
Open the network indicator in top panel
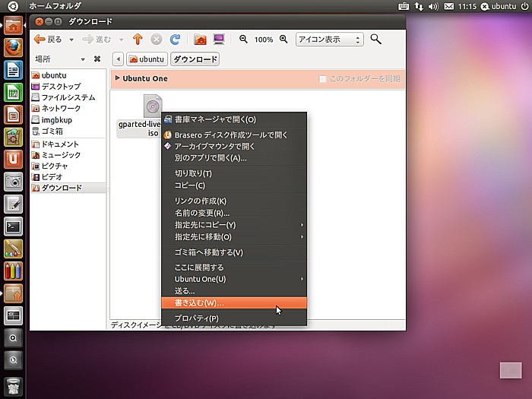coord(419,6)
